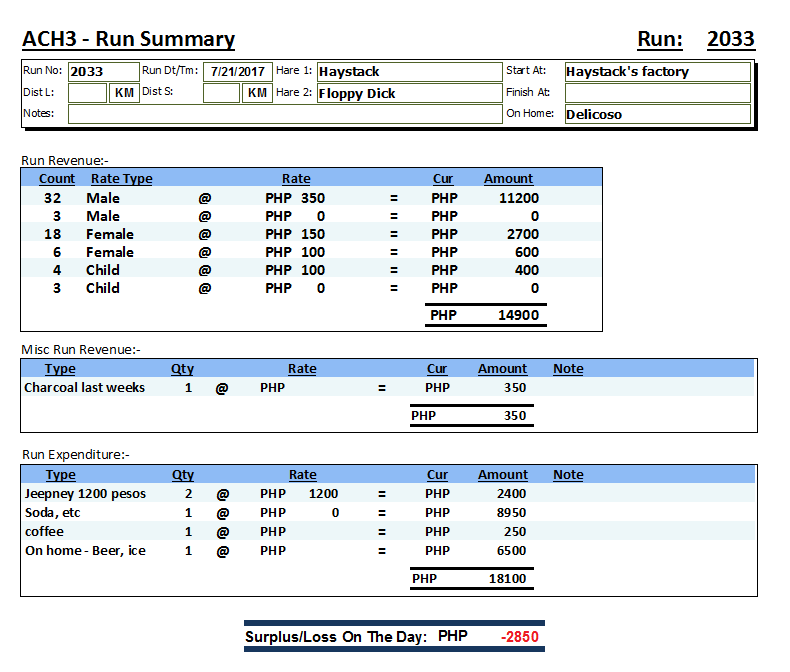Click the empty Dist S input box
Viewport: 790px width, 672px height.
coord(221,93)
